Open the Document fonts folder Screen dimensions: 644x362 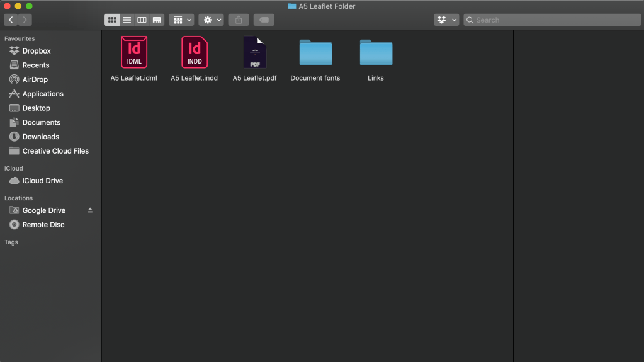click(315, 52)
